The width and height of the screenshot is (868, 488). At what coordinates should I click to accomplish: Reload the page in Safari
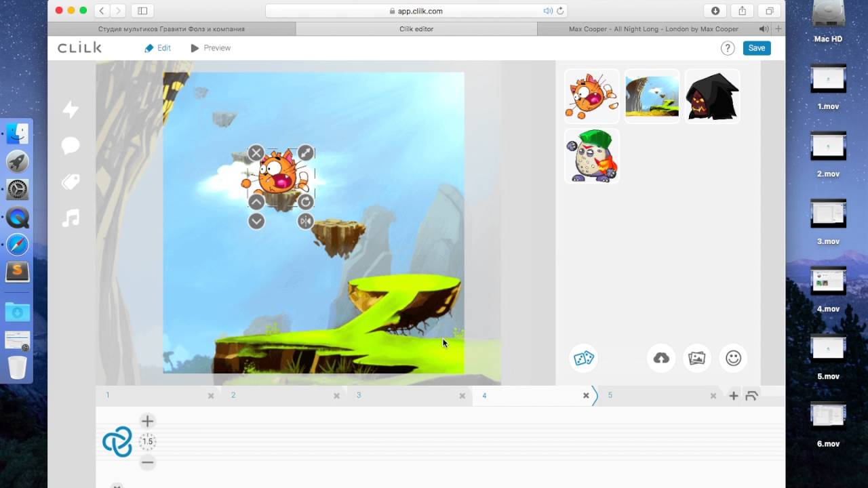click(560, 11)
